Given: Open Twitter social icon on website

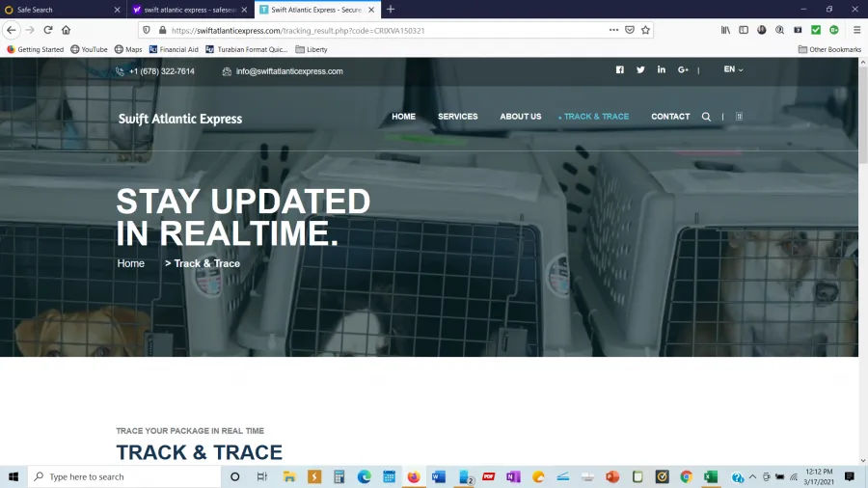Looking at the screenshot, I should coord(640,69).
